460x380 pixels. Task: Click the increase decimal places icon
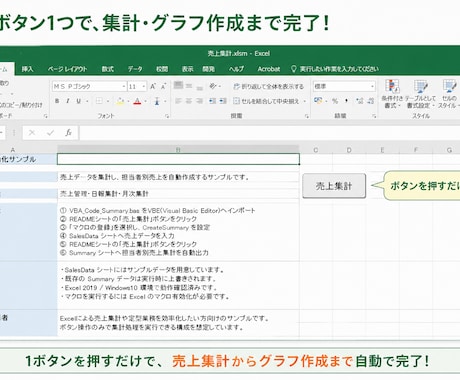(x=359, y=101)
